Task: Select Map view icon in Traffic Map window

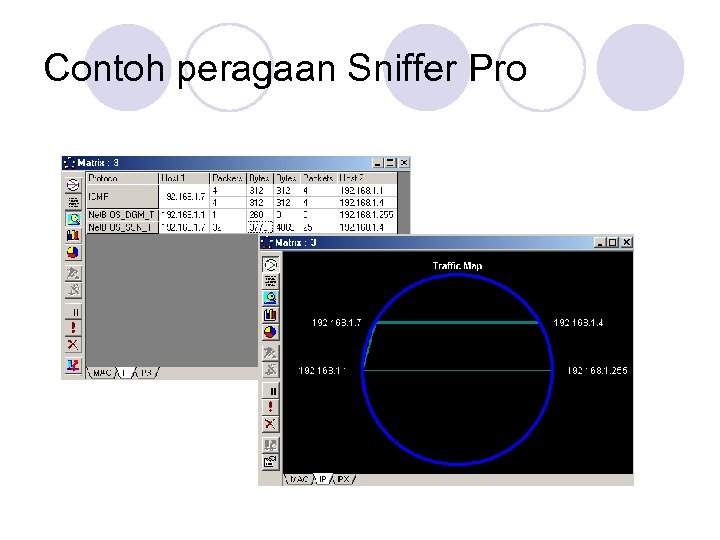Action: [270, 265]
